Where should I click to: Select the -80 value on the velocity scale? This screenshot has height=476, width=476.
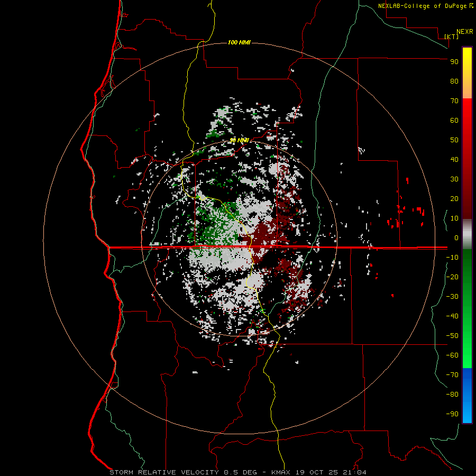click(x=452, y=395)
